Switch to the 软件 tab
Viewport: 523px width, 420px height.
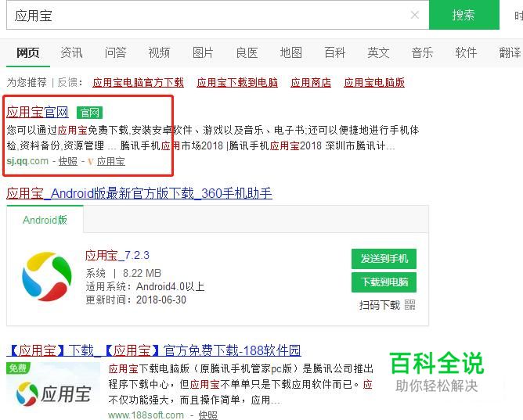tap(466, 52)
